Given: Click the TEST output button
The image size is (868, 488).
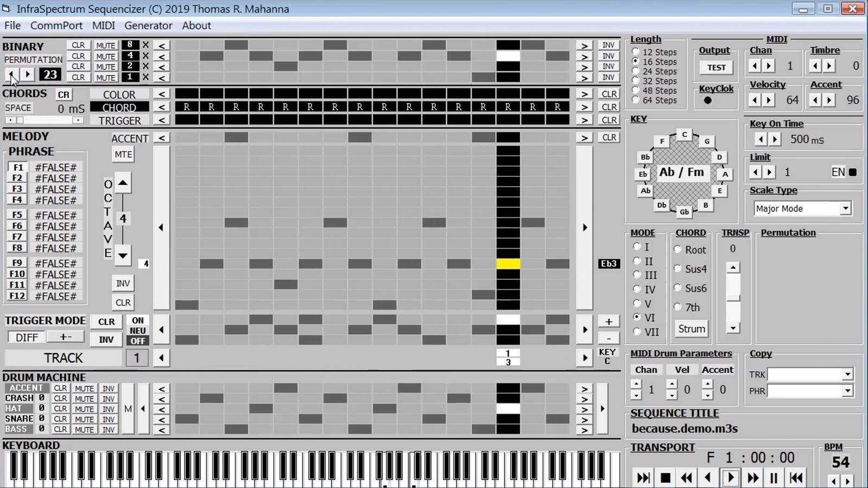Looking at the screenshot, I should [x=716, y=67].
